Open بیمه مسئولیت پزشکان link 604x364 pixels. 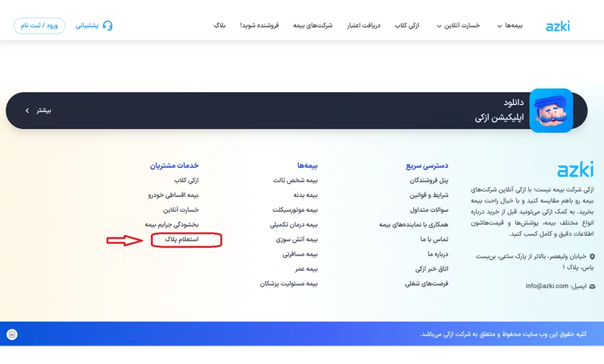[x=289, y=283]
